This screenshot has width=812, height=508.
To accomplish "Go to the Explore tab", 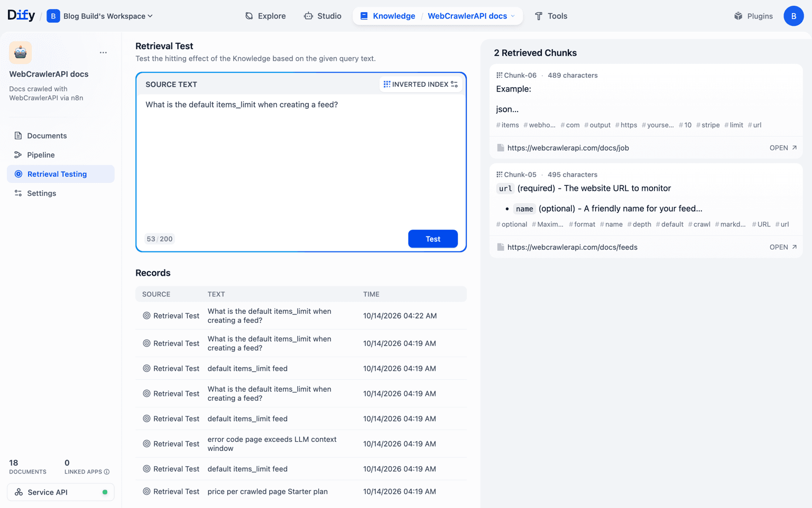I will 265,16.
